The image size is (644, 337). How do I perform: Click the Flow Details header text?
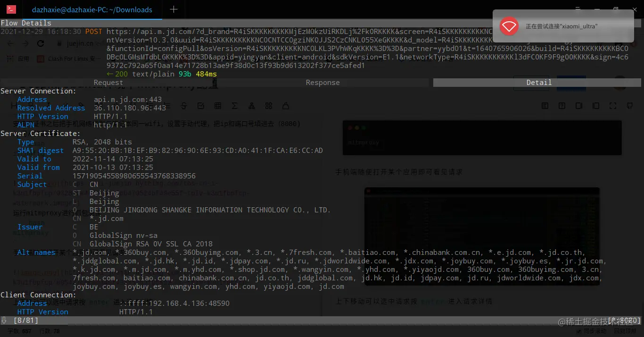tap(26, 23)
